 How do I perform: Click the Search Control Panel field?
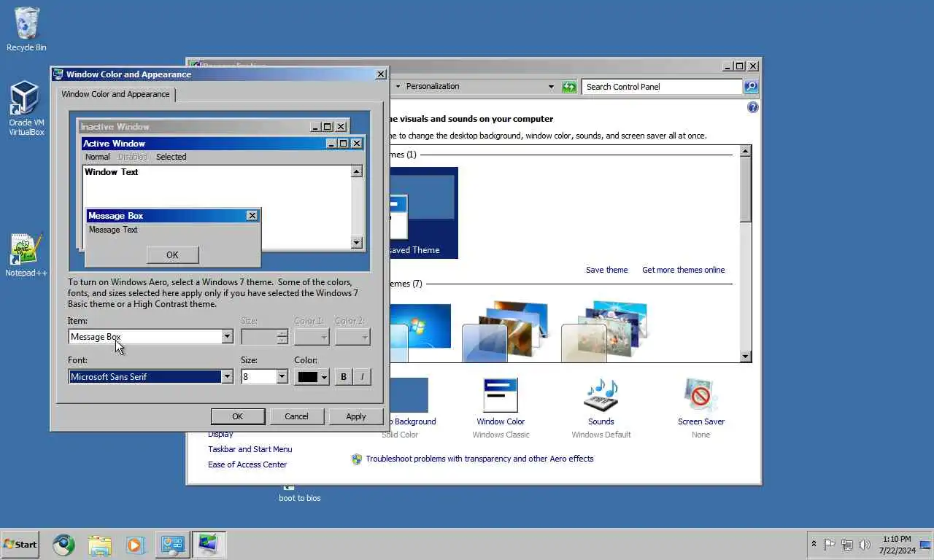coord(663,87)
